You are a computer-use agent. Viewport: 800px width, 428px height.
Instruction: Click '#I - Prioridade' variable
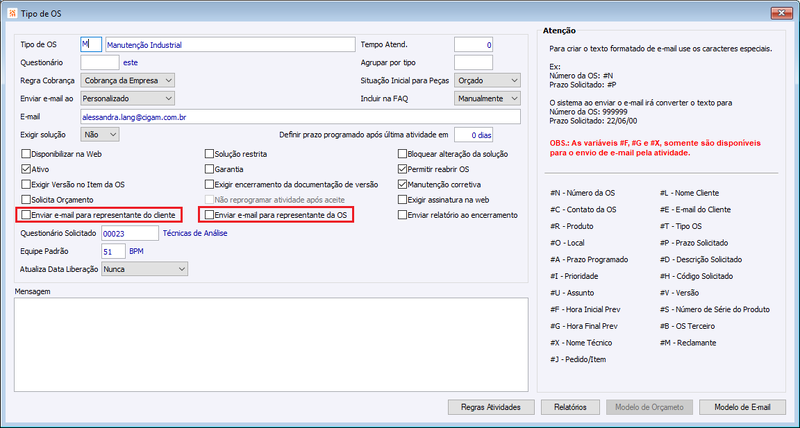pos(574,276)
